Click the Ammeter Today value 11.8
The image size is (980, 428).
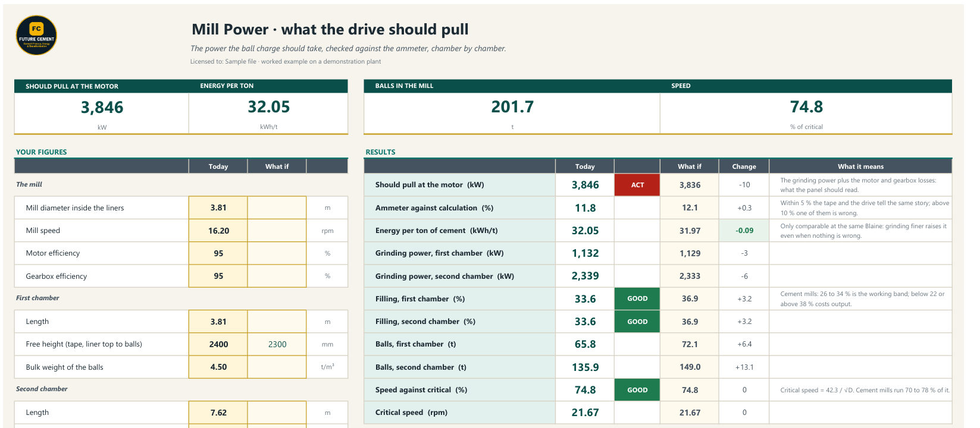click(x=585, y=208)
